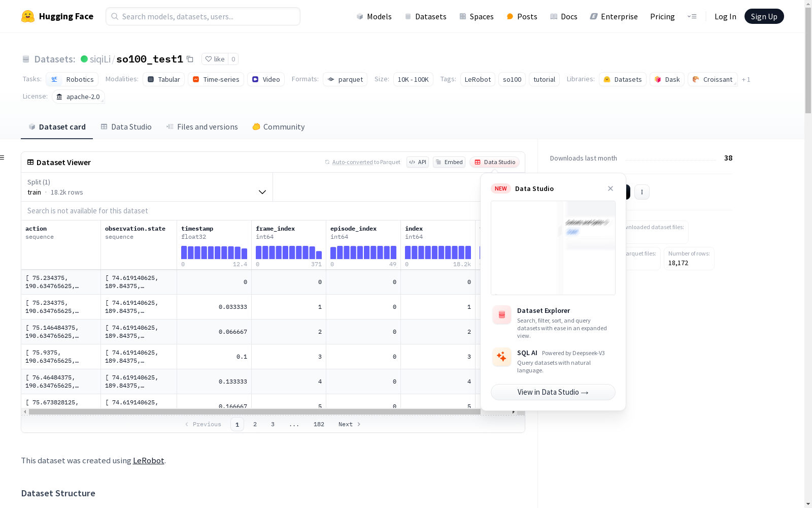
Task: Open the apache-2.0 license dropdown
Action: [x=78, y=97]
